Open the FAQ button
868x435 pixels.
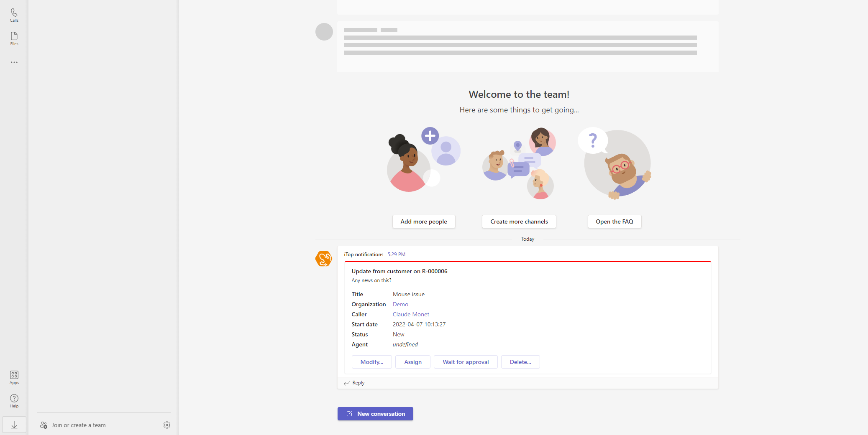[x=614, y=221]
